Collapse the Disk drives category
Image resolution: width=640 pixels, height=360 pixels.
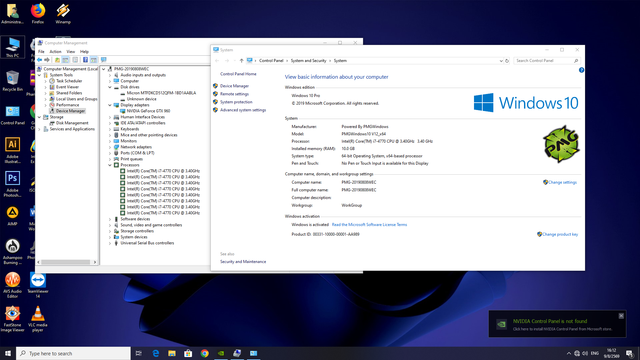(x=110, y=87)
